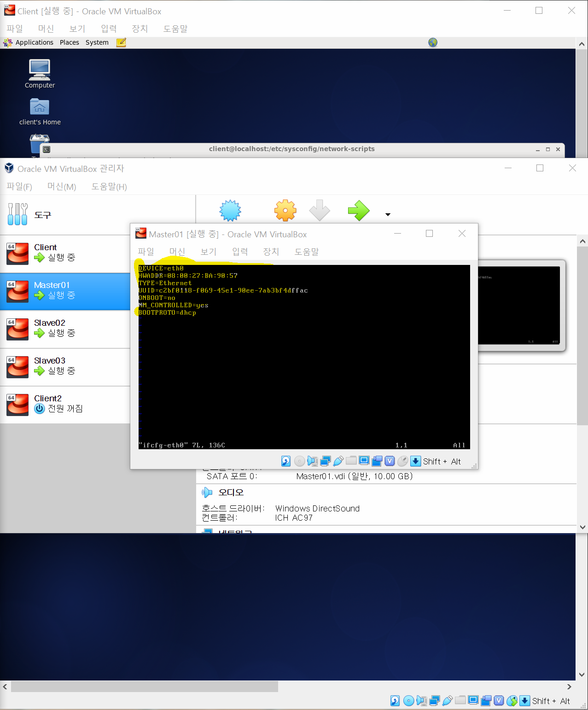588x710 pixels.
Task: Open 장치 menu in Client window
Action: (x=140, y=29)
